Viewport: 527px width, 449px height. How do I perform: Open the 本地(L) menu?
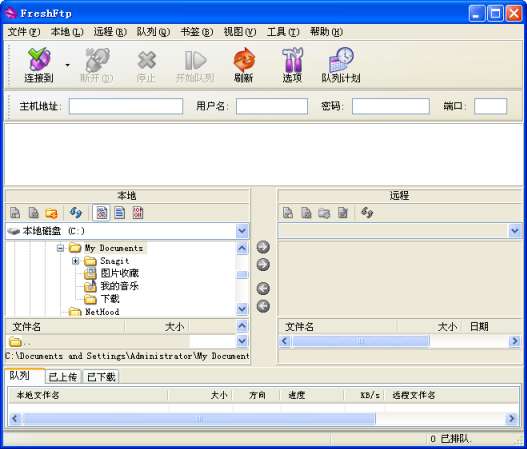pos(67,32)
